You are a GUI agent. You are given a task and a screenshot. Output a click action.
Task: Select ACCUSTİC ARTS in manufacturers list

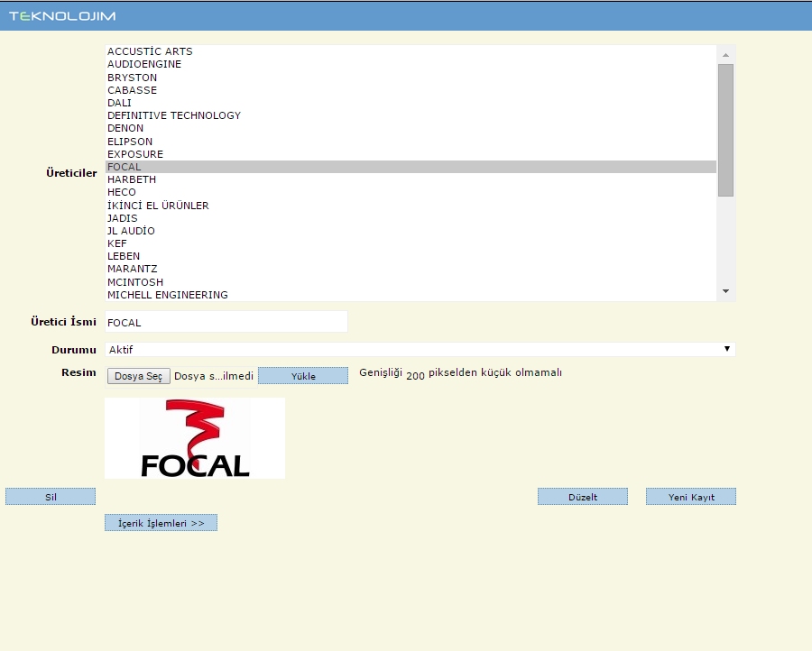(x=411, y=51)
